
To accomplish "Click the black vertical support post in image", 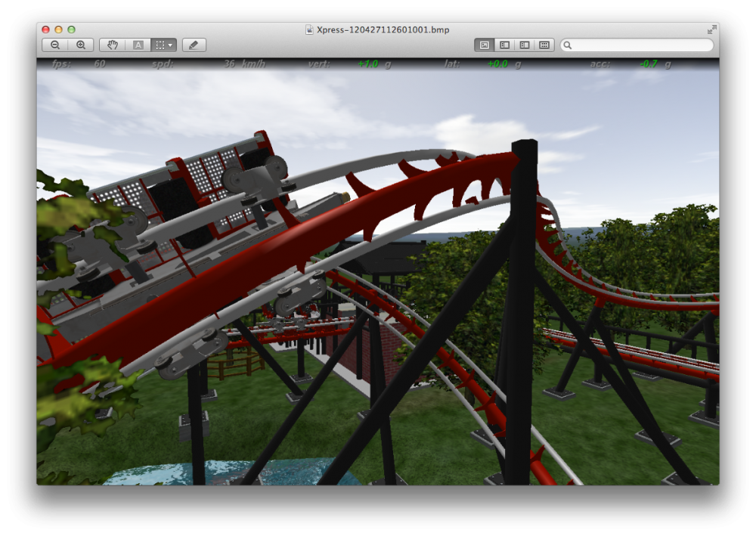I will (x=522, y=318).
